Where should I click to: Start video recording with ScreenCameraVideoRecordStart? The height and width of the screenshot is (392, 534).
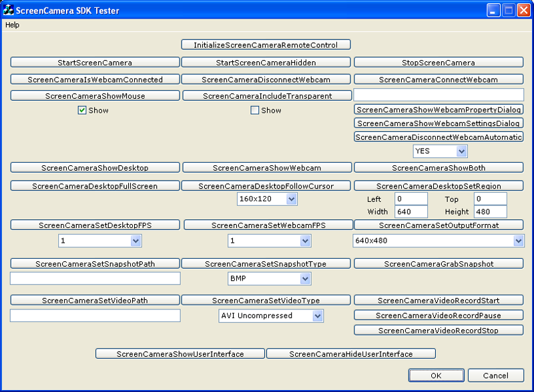tap(439, 300)
